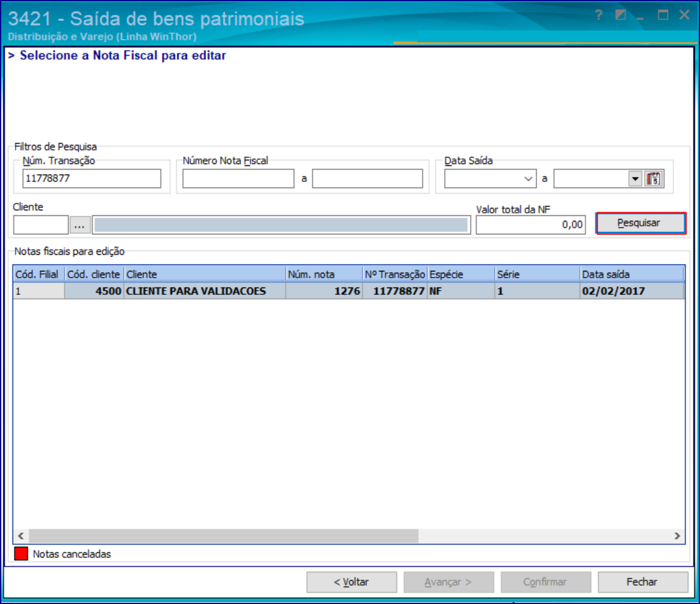Click the Espécie column header
Image resolution: width=700 pixels, height=604 pixels.
click(x=461, y=275)
